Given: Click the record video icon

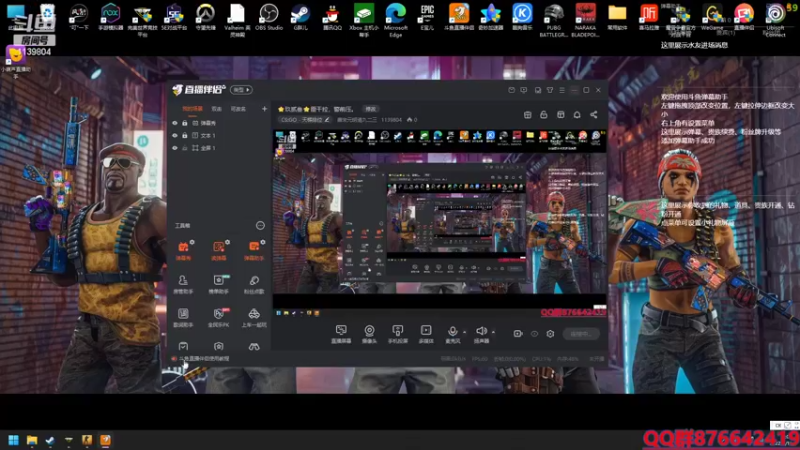Looking at the screenshot, I should [517, 334].
